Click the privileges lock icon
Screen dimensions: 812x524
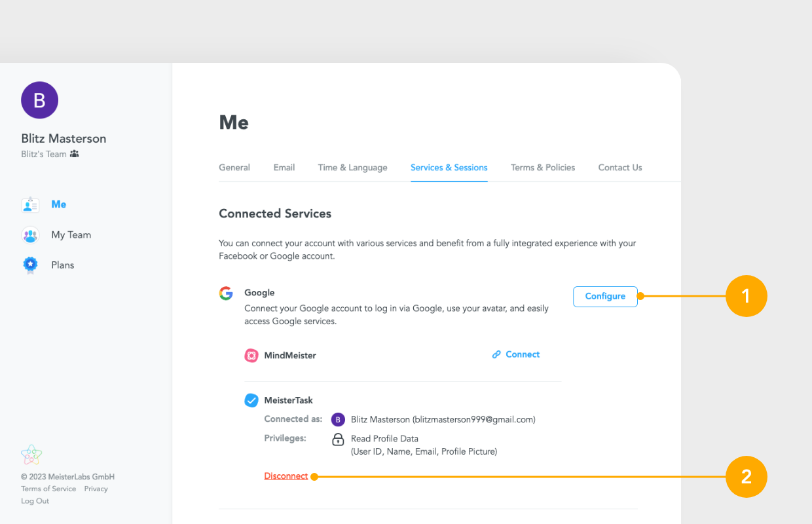(338, 440)
